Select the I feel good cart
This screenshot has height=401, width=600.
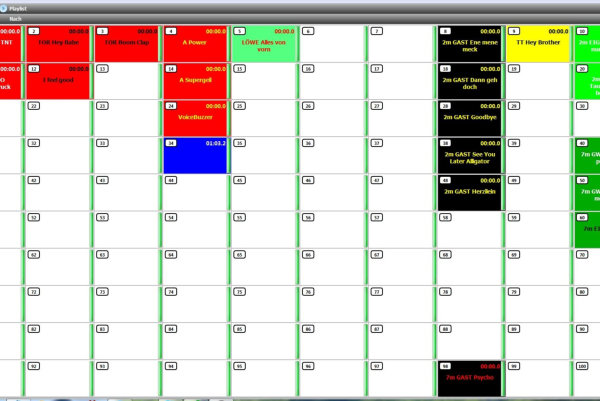(58, 81)
